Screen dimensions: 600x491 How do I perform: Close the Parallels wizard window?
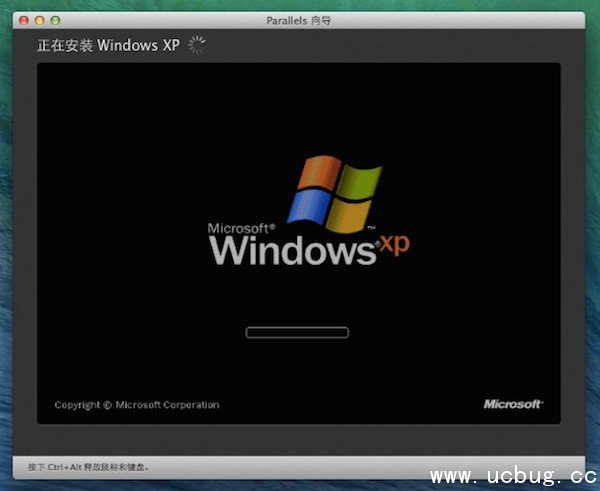click(x=24, y=20)
